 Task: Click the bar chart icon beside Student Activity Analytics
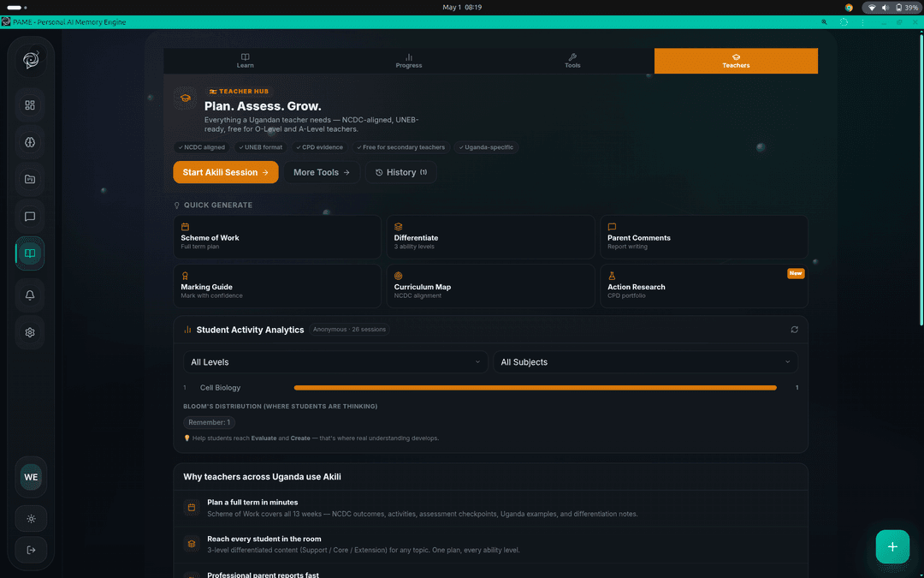click(x=187, y=330)
